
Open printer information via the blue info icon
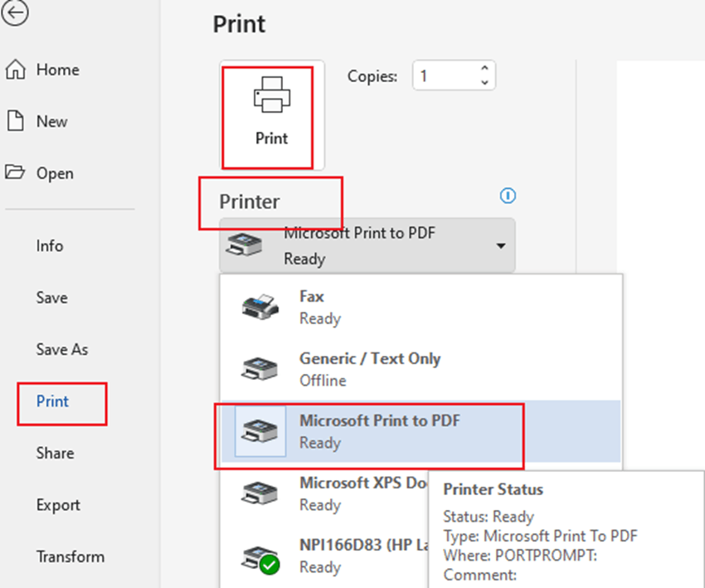point(508,196)
